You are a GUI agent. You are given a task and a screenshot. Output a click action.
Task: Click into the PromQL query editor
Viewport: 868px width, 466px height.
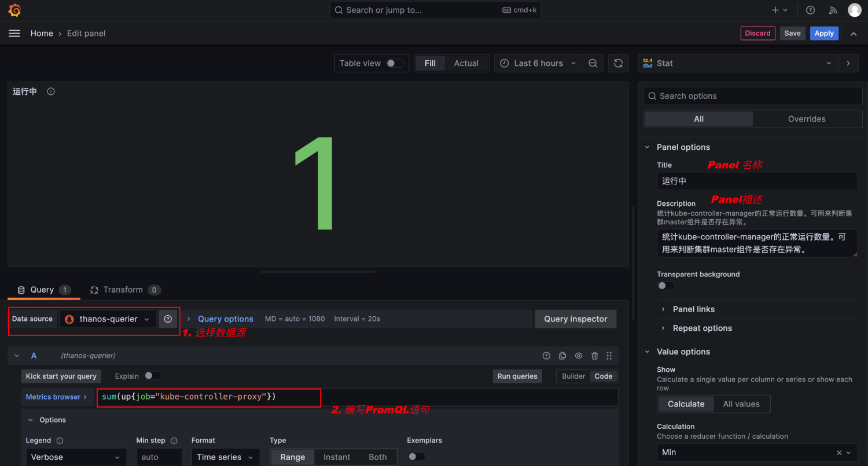coord(358,397)
